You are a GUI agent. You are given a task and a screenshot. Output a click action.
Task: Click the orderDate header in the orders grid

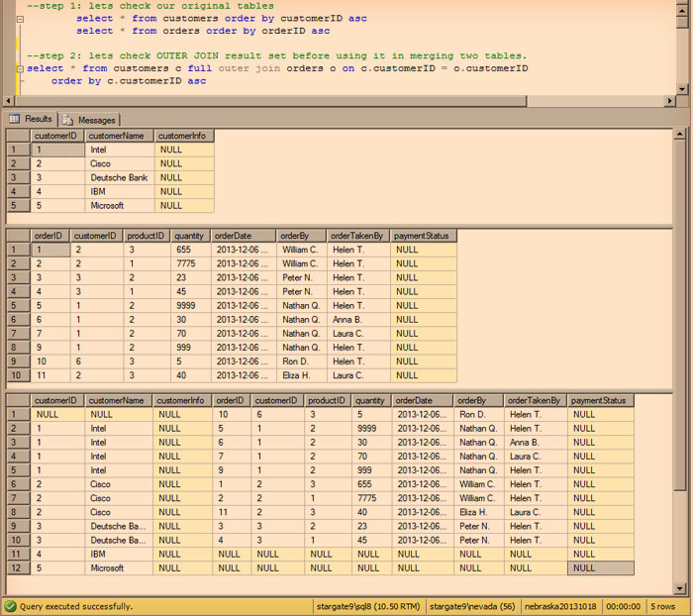tap(244, 236)
